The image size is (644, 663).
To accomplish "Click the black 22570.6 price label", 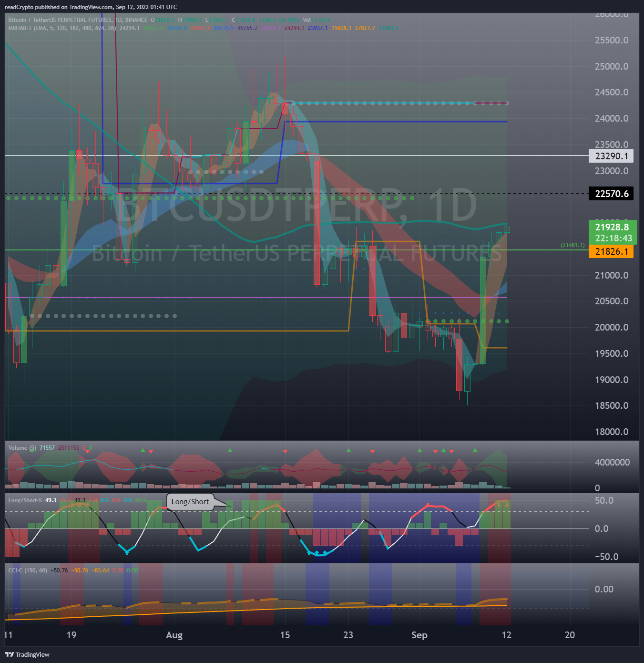I will (x=611, y=194).
